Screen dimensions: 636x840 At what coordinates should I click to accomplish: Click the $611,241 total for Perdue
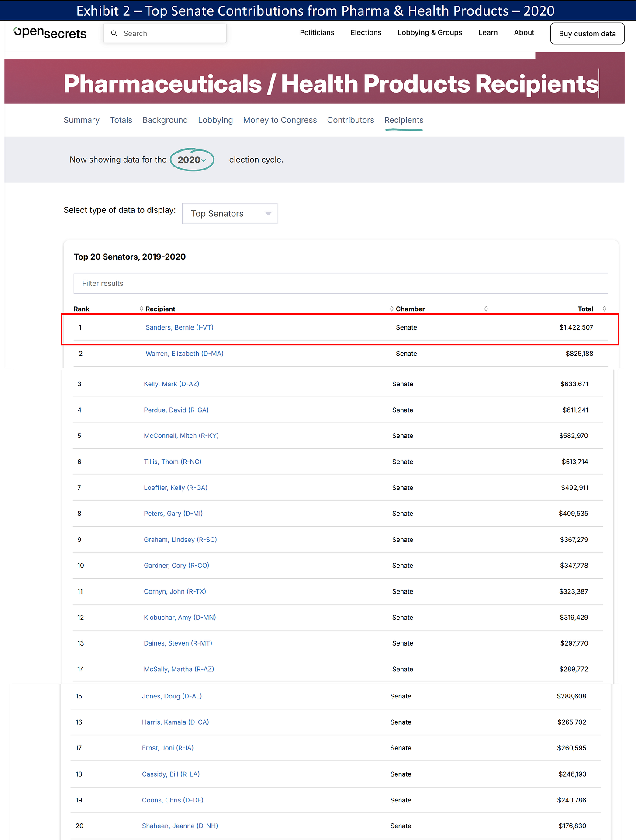(575, 410)
